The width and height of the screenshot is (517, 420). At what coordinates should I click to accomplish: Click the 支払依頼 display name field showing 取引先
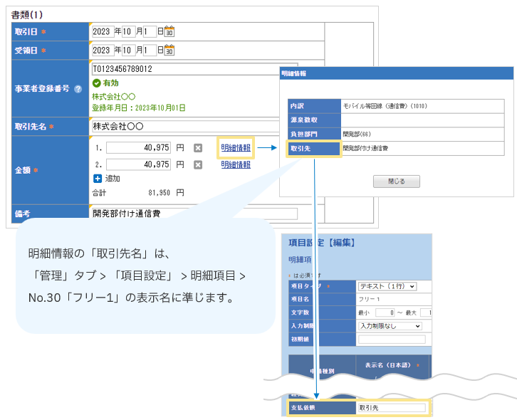click(x=390, y=409)
